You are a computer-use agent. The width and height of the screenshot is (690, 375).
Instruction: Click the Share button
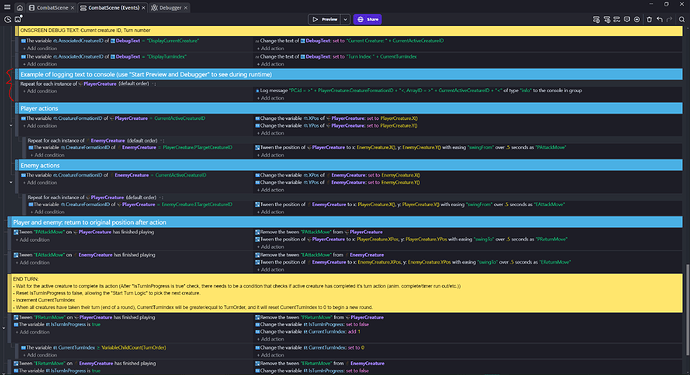(367, 19)
